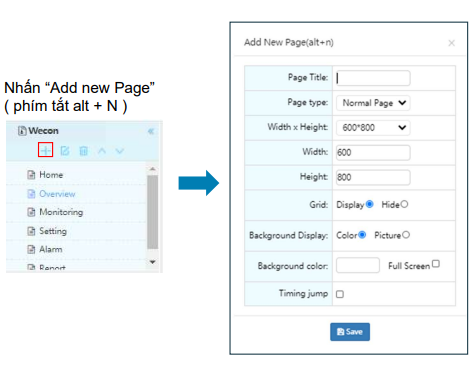Click the Home page icon
Image resolution: width=475 pixels, height=374 pixels.
(31, 175)
